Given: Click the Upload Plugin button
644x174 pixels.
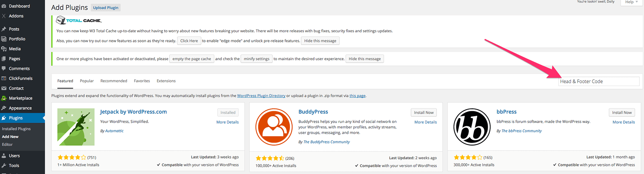Looking at the screenshot, I should tap(106, 8).
